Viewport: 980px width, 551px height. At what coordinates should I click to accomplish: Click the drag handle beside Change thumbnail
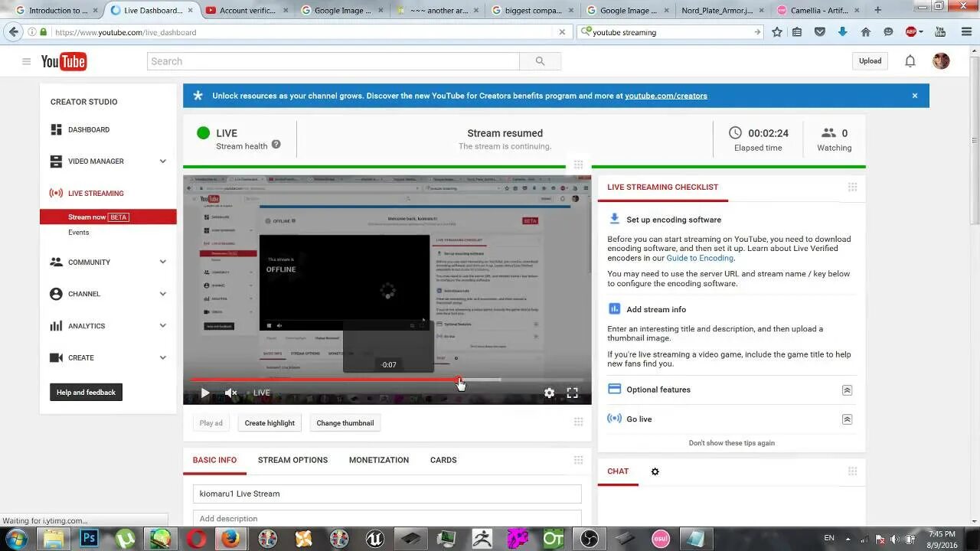[578, 422]
